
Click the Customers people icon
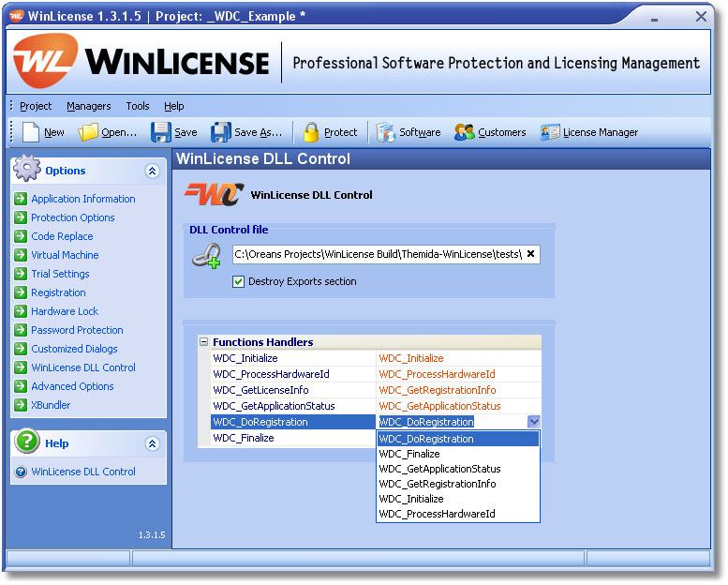click(x=465, y=132)
